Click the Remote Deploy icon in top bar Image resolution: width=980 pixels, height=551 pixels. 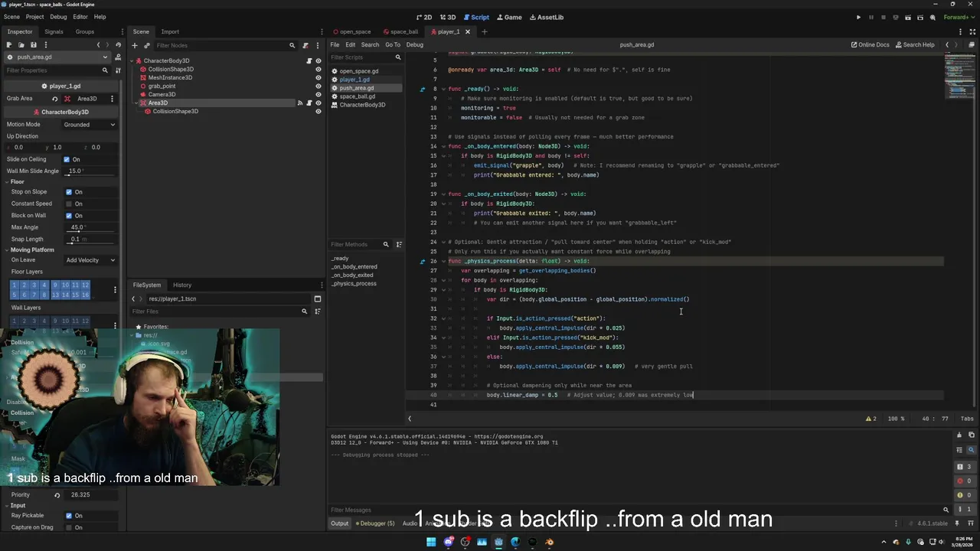click(x=896, y=17)
